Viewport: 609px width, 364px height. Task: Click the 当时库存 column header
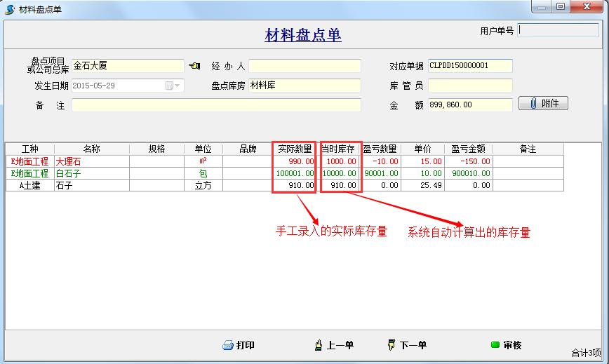click(340, 149)
